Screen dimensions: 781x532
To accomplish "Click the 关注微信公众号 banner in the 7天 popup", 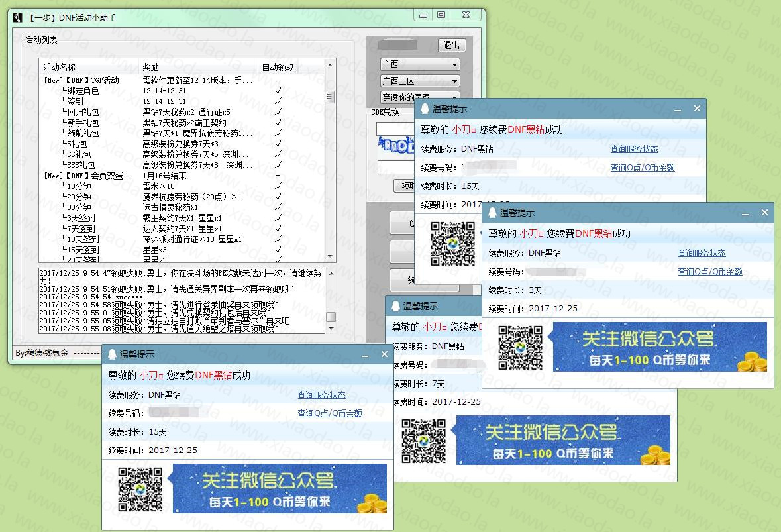I will (x=563, y=441).
